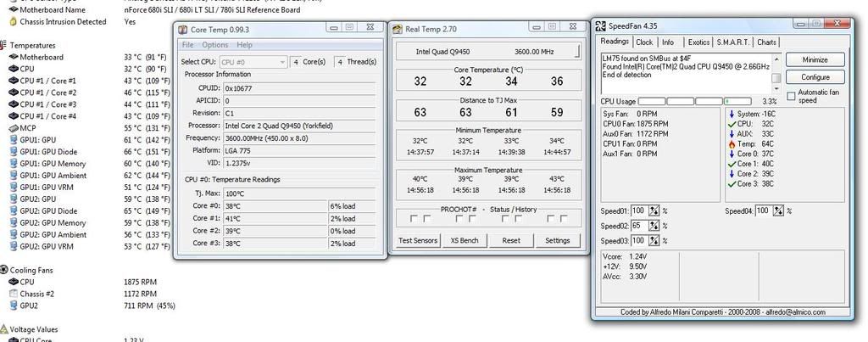This screenshot has width=868, height=342.
Task: Click the XS Bench button
Action: (465, 240)
